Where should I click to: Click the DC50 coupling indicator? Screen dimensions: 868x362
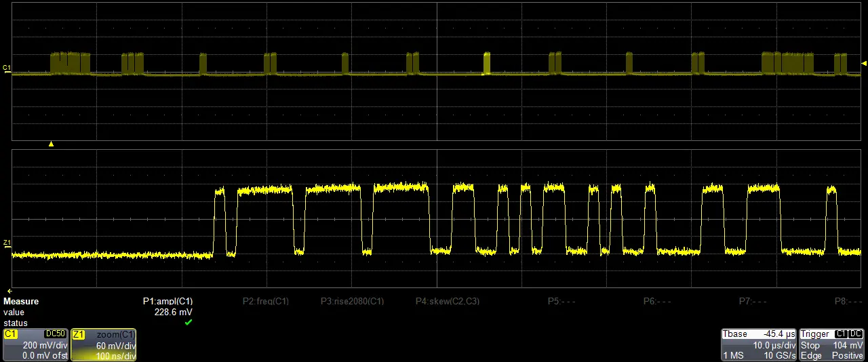pos(55,334)
